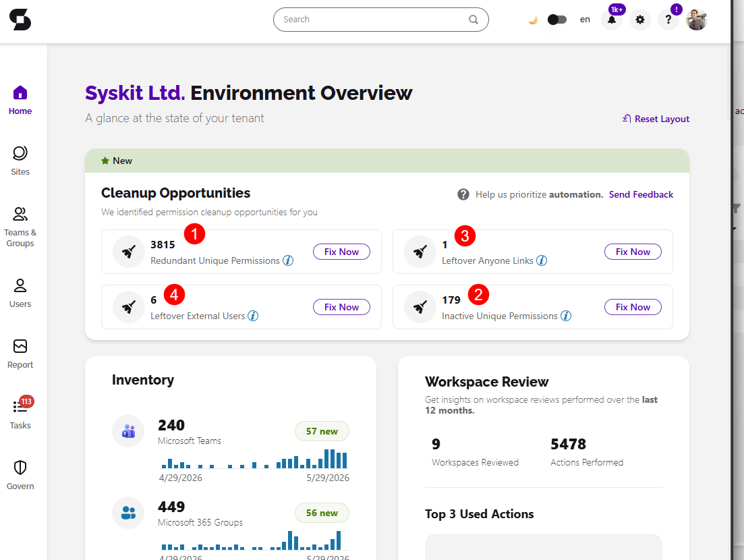Info icon next to Inactive Unique Permissions
The image size is (744, 560).
566,316
